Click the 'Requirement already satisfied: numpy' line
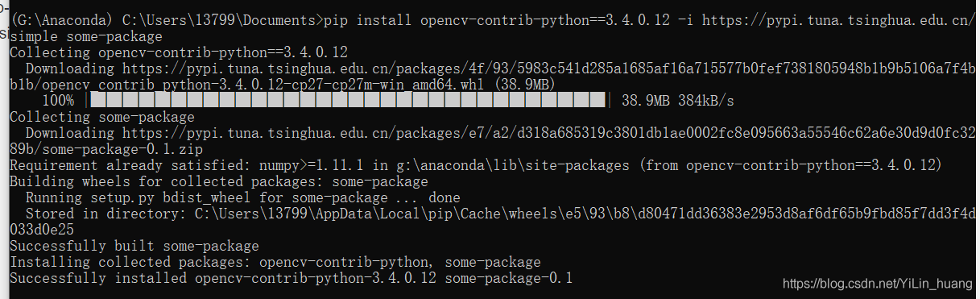 tap(476, 165)
